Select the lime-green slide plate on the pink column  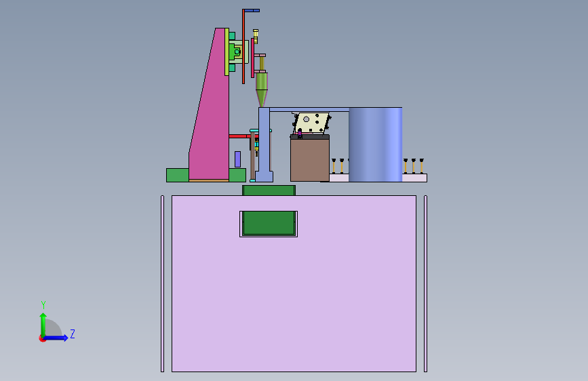click(x=227, y=52)
